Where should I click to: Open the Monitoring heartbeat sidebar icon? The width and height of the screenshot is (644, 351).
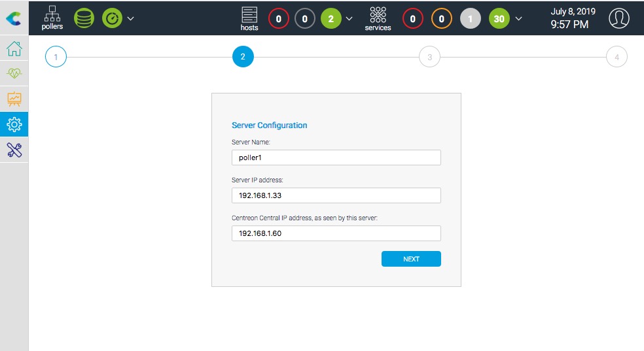(14, 75)
